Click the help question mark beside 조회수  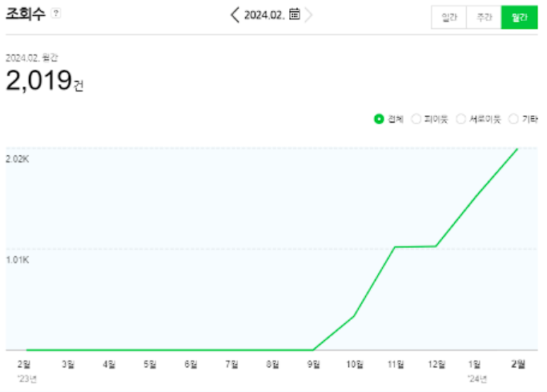click(56, 14)
